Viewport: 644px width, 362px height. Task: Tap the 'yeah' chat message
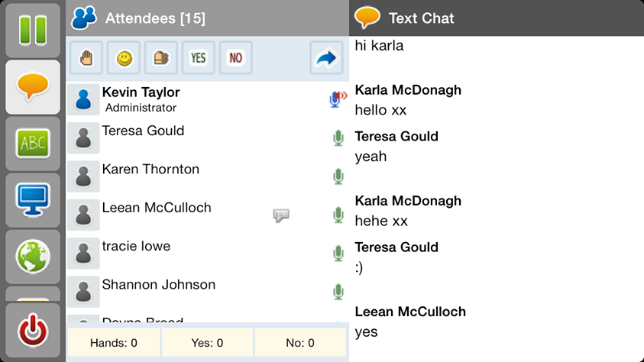(x=371, y=157)
